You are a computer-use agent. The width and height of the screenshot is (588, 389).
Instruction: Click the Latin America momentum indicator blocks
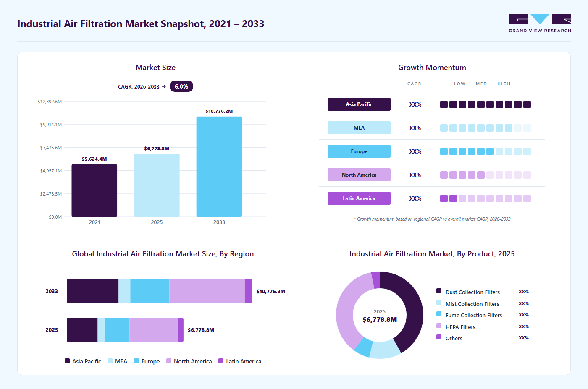tap(486, 198)
